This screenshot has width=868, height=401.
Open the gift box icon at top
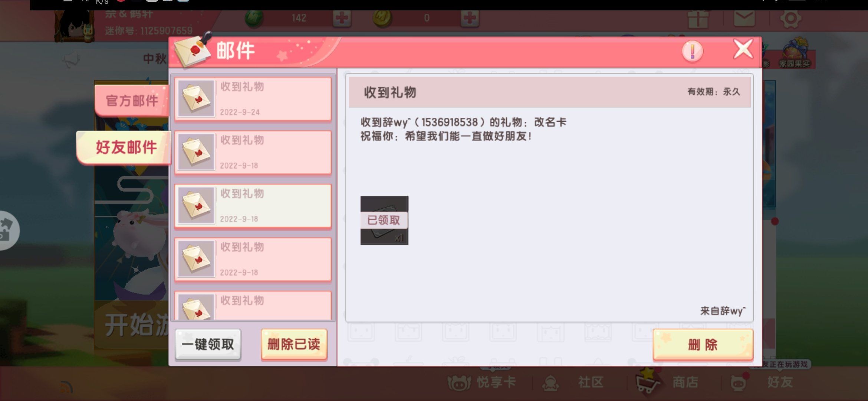pos(698,19)
